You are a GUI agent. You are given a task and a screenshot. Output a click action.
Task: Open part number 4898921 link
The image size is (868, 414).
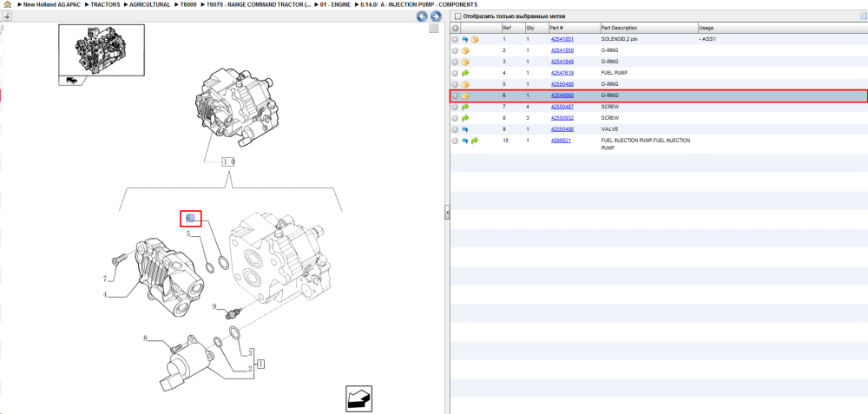tap(560, 141)
